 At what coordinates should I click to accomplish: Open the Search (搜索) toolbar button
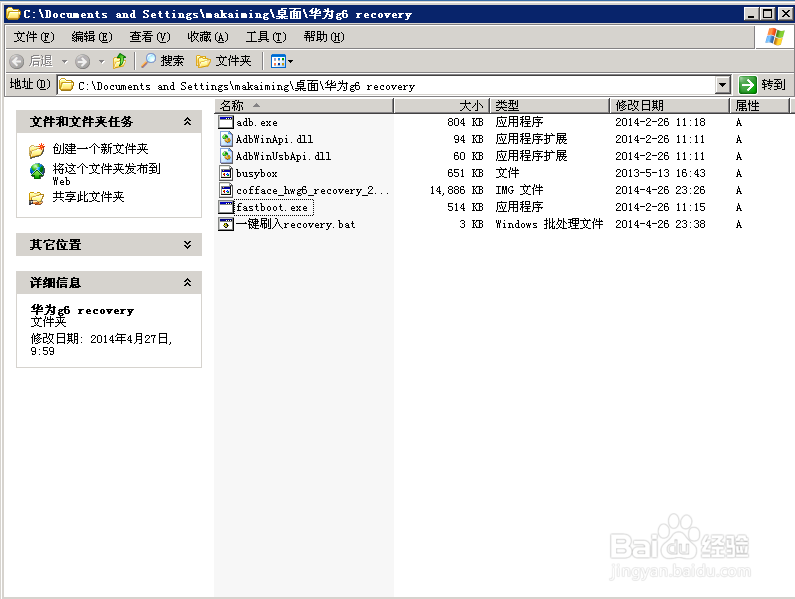162,61
